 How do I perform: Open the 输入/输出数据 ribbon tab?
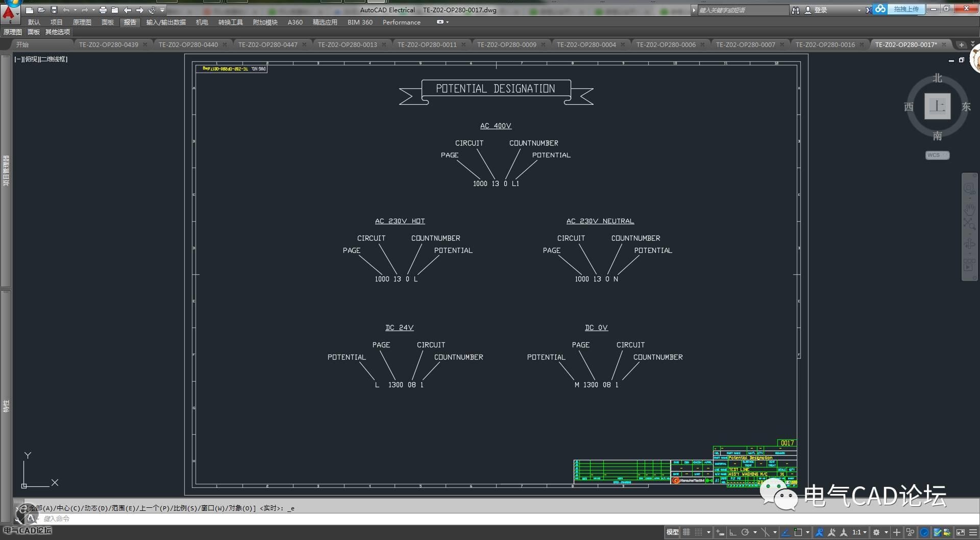point(166,22)
